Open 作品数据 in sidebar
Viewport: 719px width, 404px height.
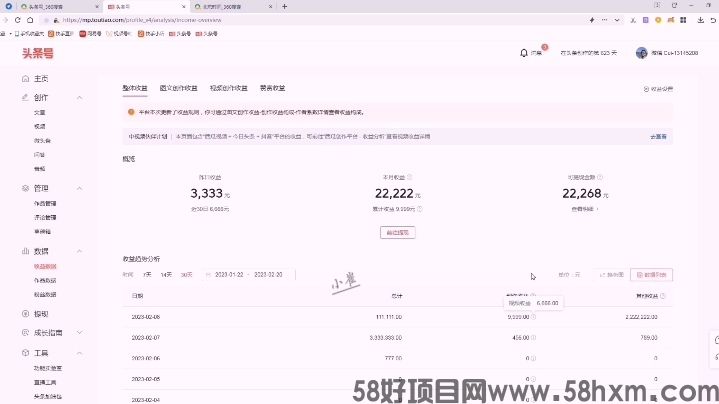point(45,280)
